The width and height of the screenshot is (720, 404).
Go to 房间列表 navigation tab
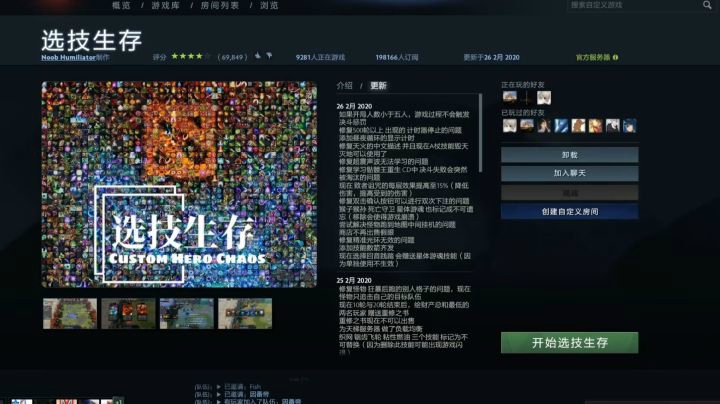[x=220, y=6]
